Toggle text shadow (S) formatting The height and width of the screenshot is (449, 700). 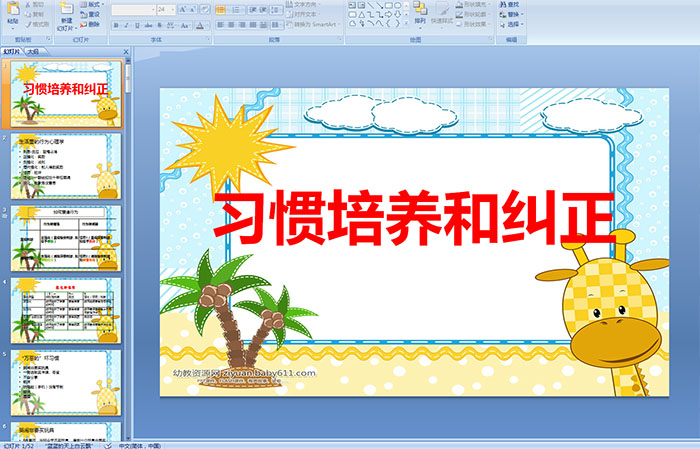point(159,25)
